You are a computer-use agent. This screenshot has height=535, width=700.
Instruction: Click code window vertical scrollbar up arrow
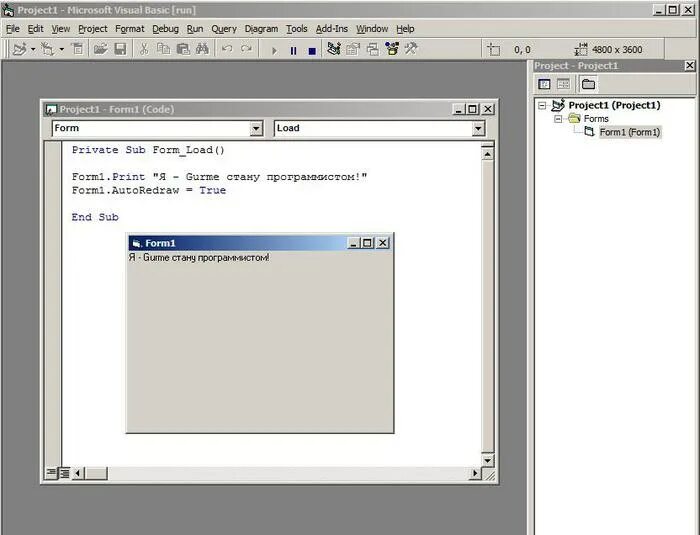[488, 155]
